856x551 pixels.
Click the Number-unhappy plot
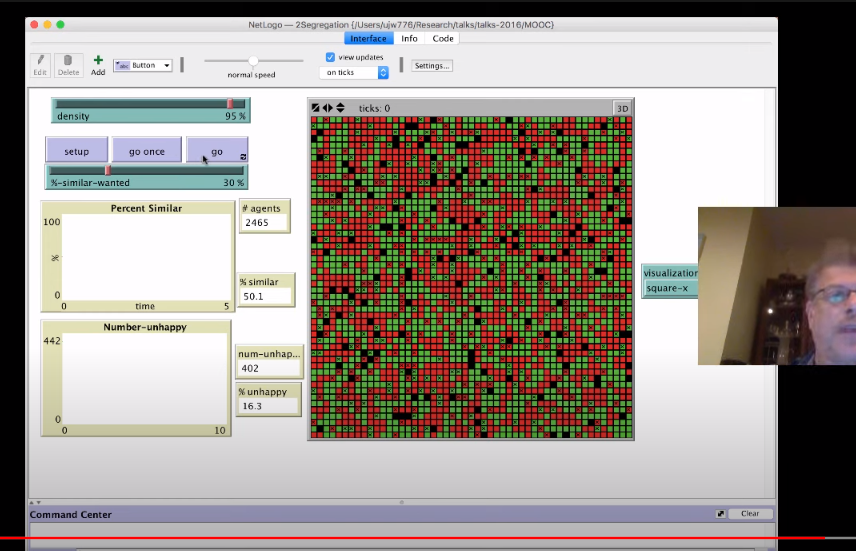coord(136,378)
